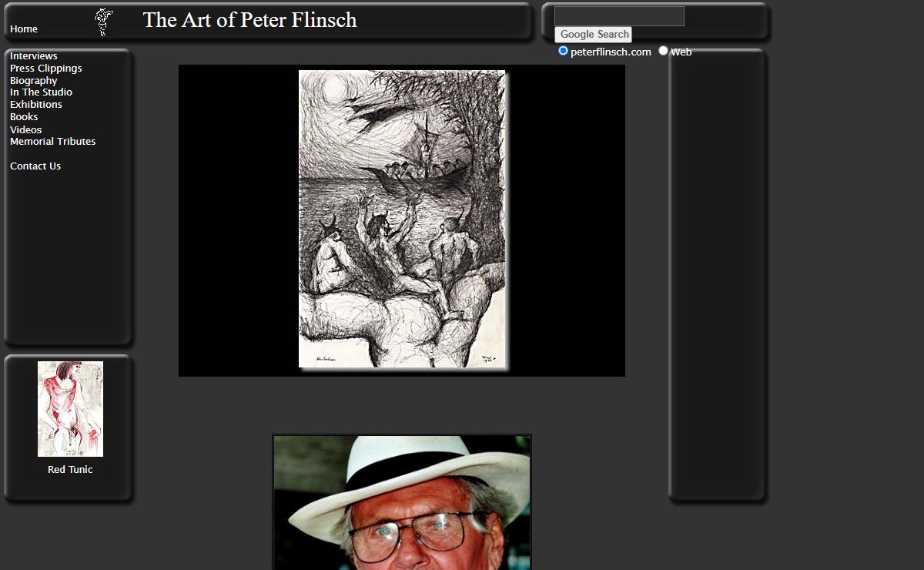Open the Videos page
The width and height of the screenshot is (924, 570).
(x=26, y=130)
